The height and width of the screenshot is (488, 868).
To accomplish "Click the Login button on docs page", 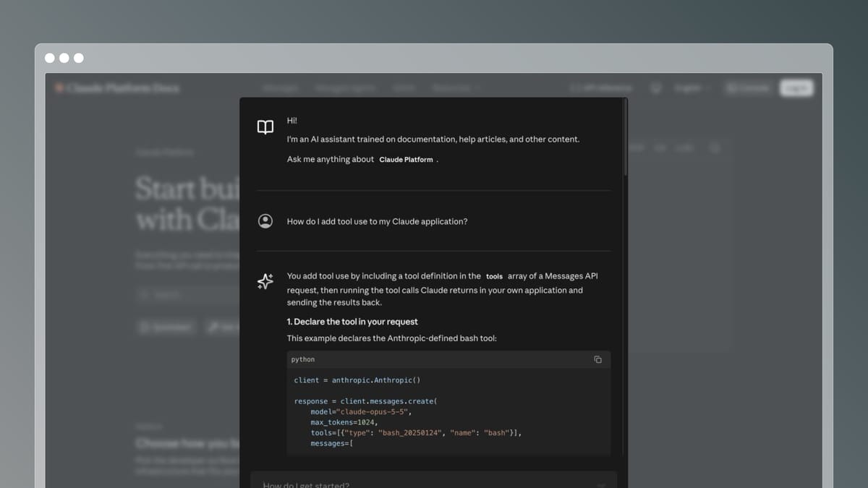I will tap(796, 88).
